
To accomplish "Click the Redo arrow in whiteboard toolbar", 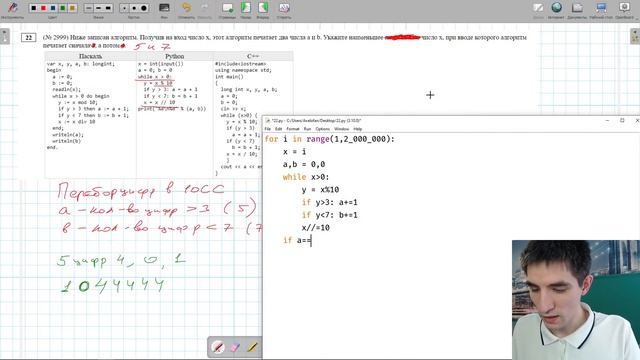I will [x=204, y=8].
